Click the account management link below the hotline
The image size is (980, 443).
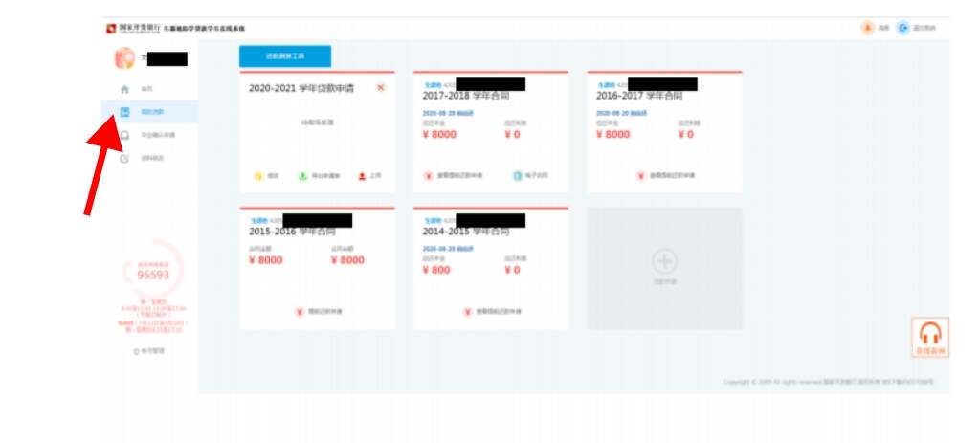(x=149, y=351)
